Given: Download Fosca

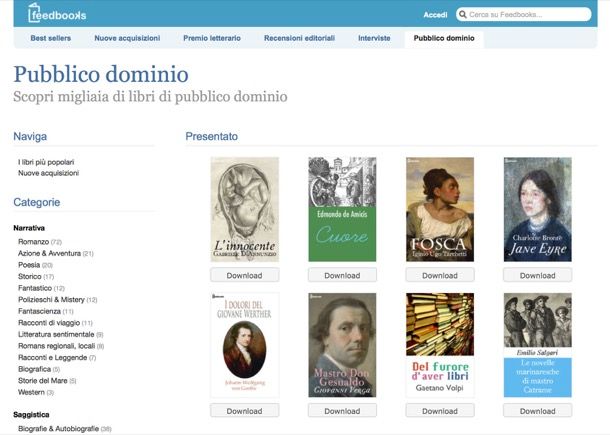Looking at the screenshot, I should pyautogui.click(x=440, y=275).
